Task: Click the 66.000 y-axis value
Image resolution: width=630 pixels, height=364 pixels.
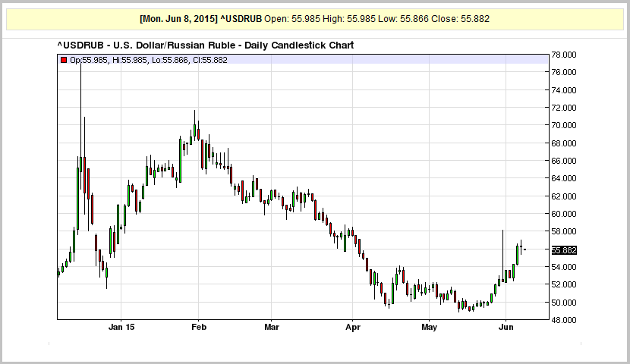Action: point(564,161)
